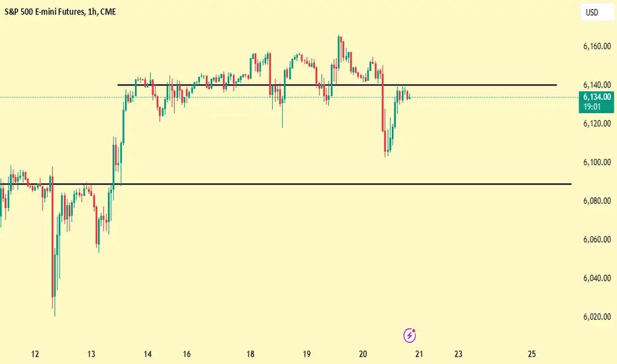Viewport: 617px width, 364px height.
Task: Click date 25 on the time axis
Action: pos(532,354)
